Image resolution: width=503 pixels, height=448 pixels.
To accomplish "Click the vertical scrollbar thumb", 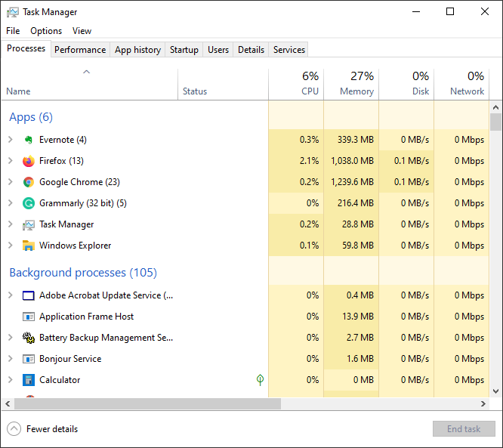I will coord(496,122).
